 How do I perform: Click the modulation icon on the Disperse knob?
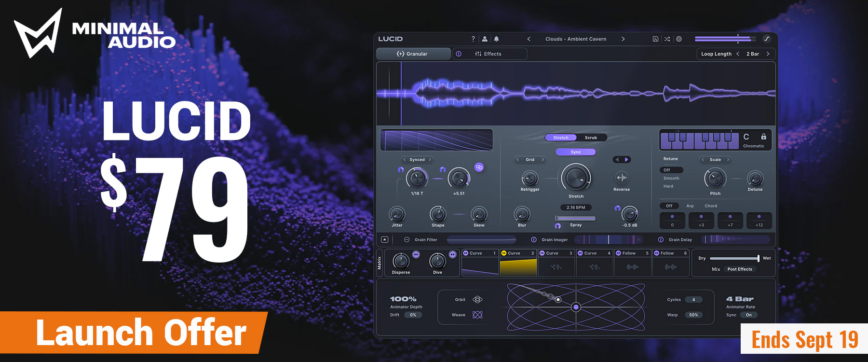[x=416, y=254]
